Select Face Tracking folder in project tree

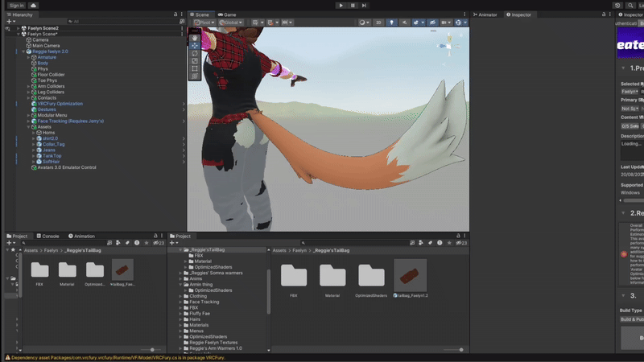pos(204,302)
